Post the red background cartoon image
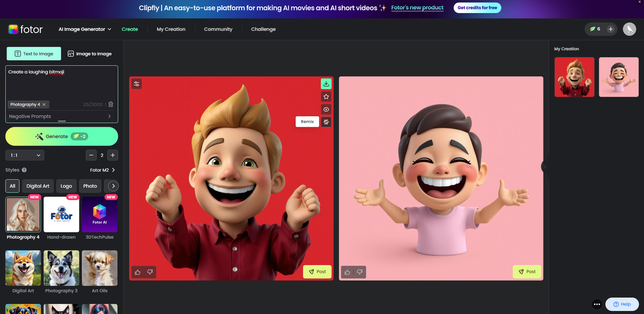644x314 pixels. click(x=317, y=272)
